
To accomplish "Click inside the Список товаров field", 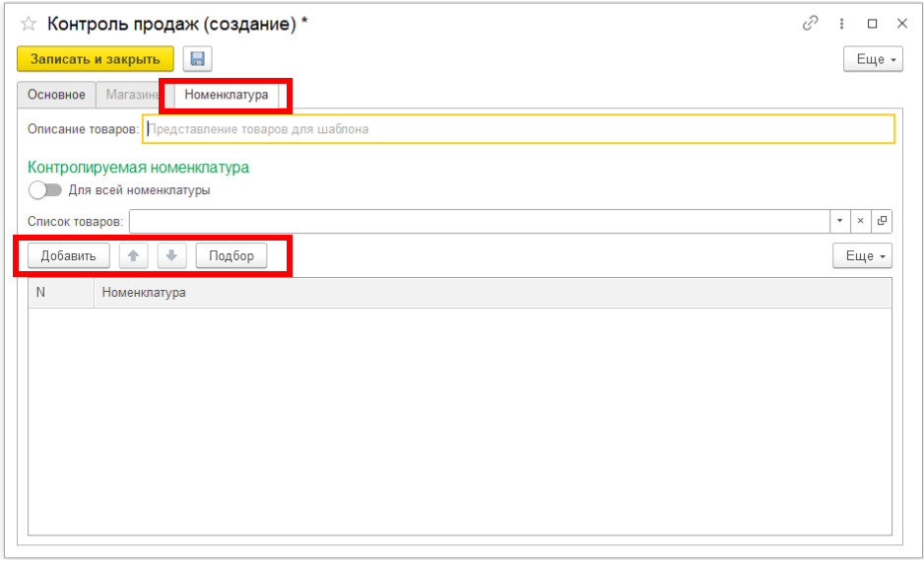I will click(479, 221).
